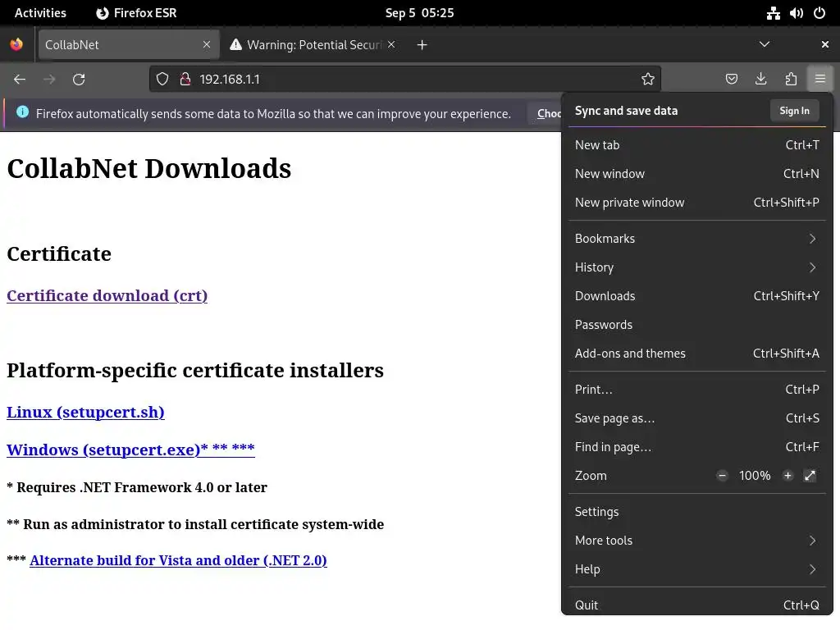
Task: Toggle full screen mode icon in menu
Action: click(810, 476)
